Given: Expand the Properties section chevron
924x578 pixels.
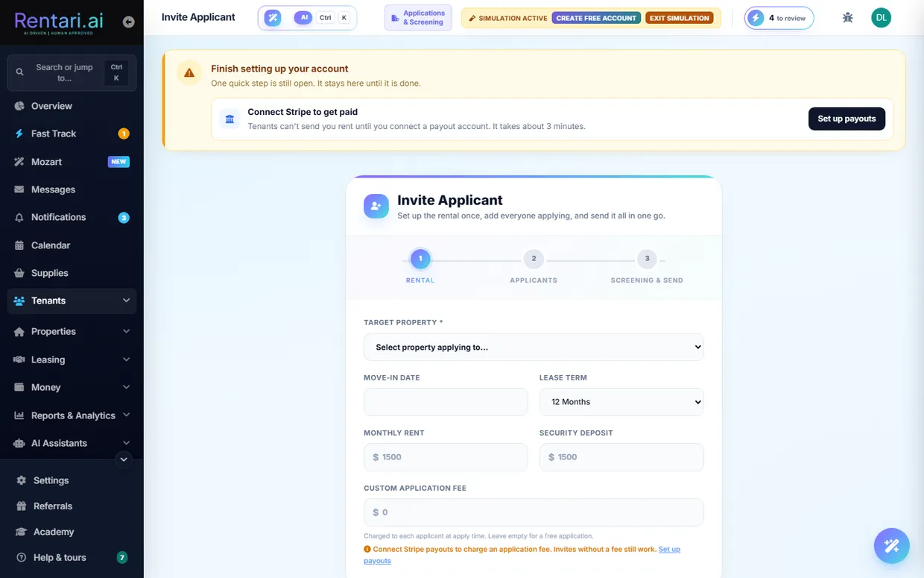Looking at the screenshot, I should tap(126, 331).
